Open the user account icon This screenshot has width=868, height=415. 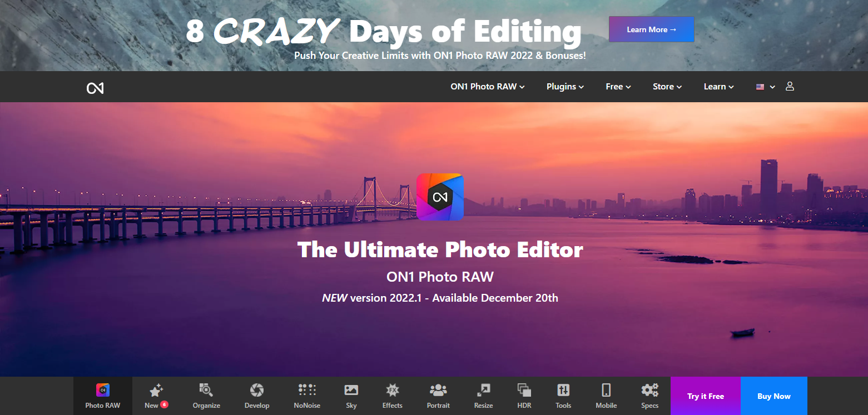coord(790,86)
